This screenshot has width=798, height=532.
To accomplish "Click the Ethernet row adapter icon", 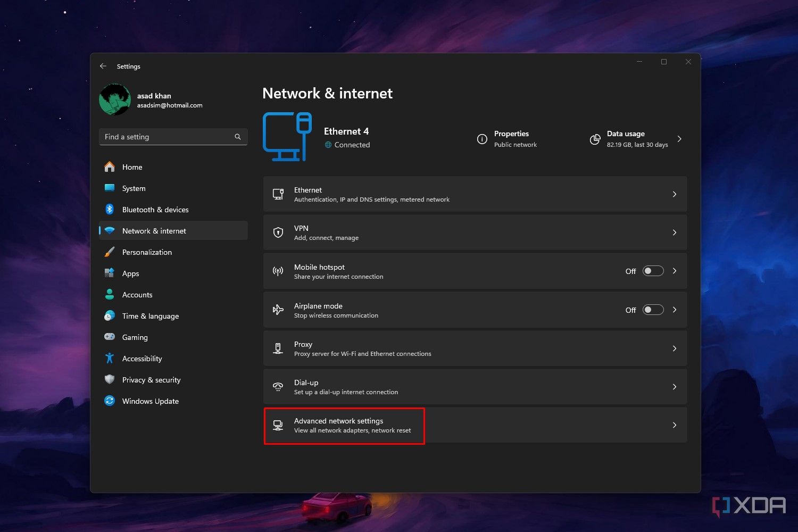I will coord(278,194).
